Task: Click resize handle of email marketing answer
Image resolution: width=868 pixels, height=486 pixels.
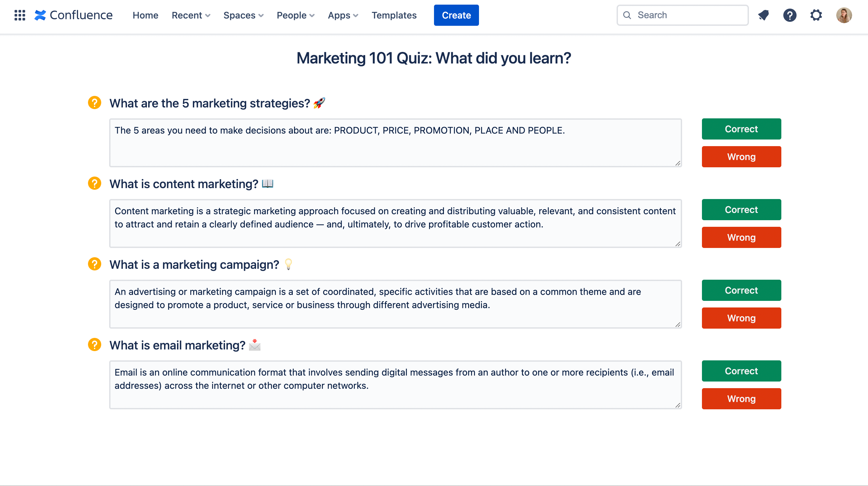Action: click(678, 406)
